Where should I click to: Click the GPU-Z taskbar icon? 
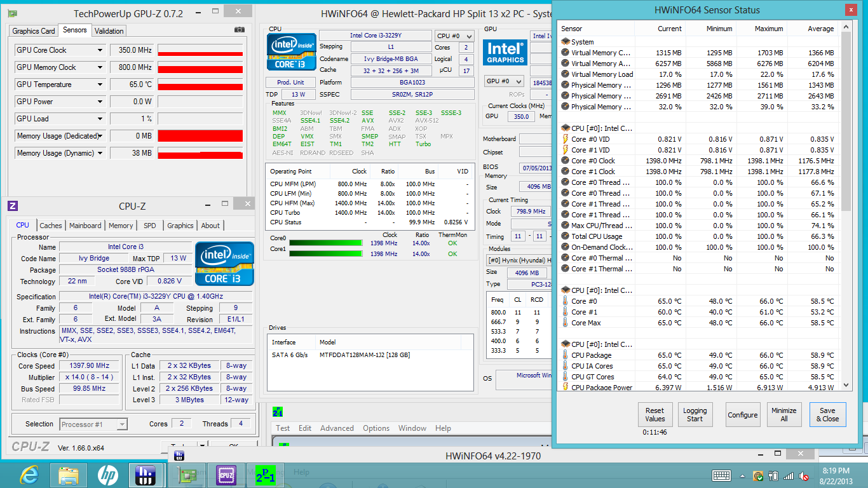(187, 475)
